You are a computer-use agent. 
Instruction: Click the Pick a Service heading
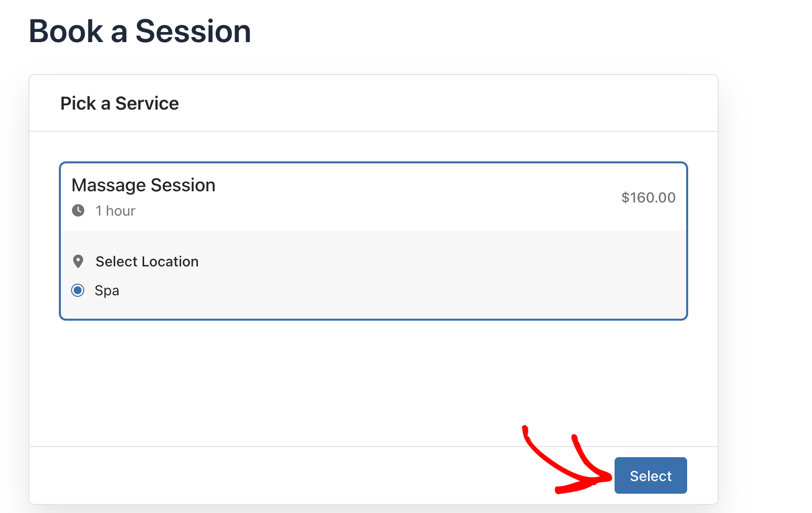(119, 104)
